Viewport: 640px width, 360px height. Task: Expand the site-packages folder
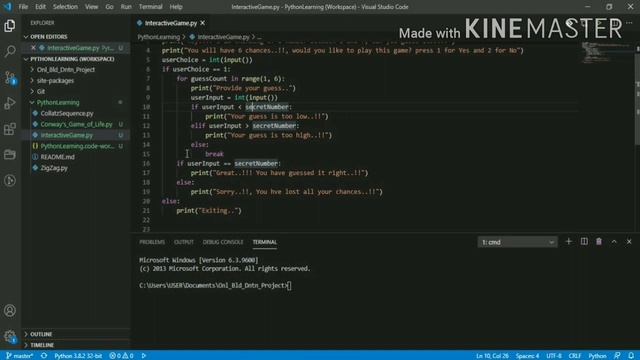[55, 81]
